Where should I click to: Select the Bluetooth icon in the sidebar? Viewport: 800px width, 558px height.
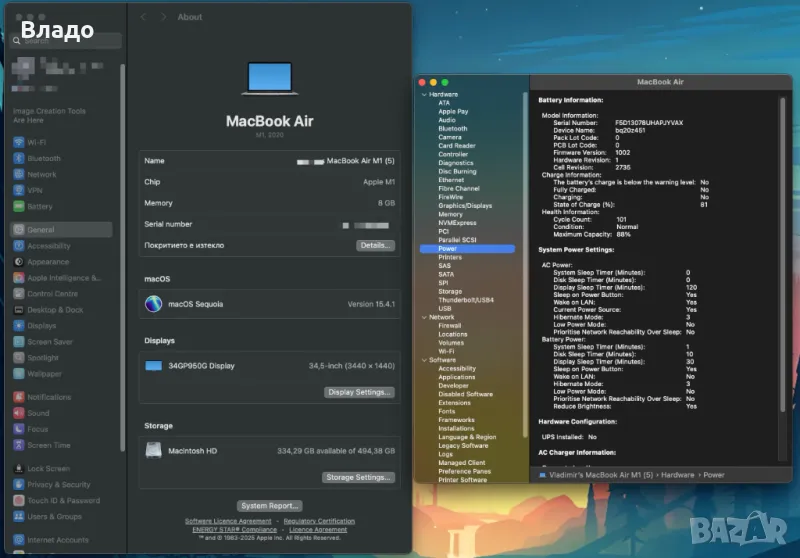pos(19,158)
